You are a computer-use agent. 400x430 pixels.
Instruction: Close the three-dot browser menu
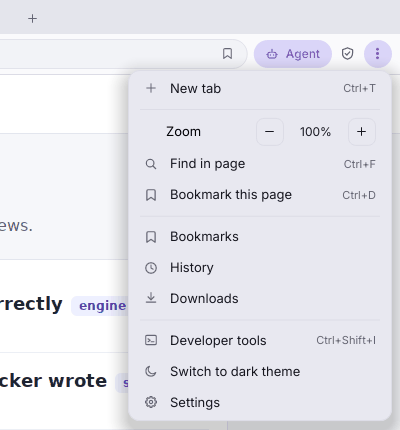377,54
